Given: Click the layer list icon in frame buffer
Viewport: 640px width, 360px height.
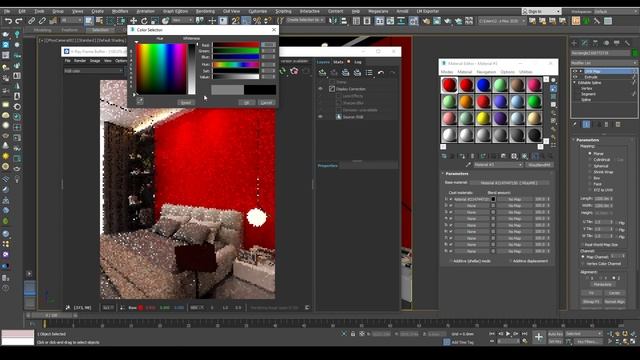Looking at the screenshot, I should pos(369,73).
